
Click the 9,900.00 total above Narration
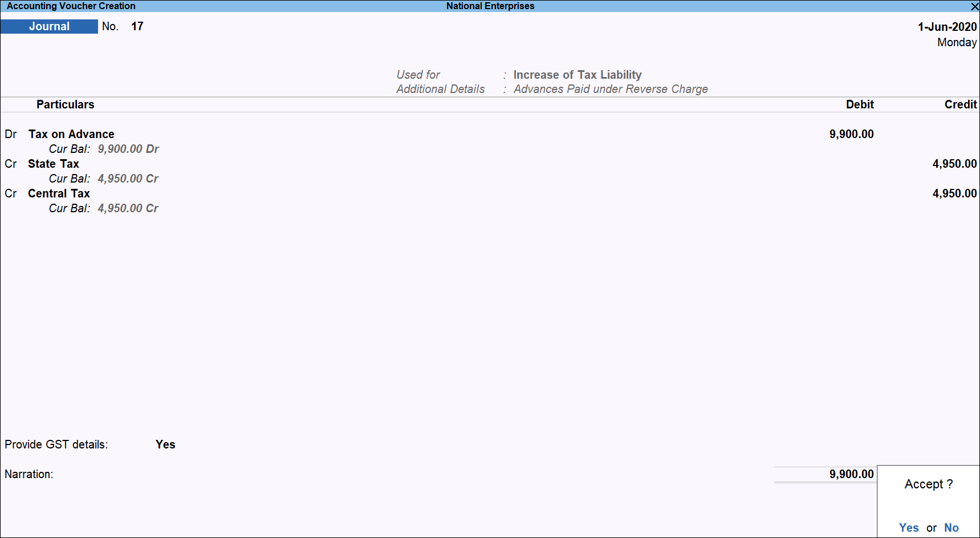coord(851,474)
